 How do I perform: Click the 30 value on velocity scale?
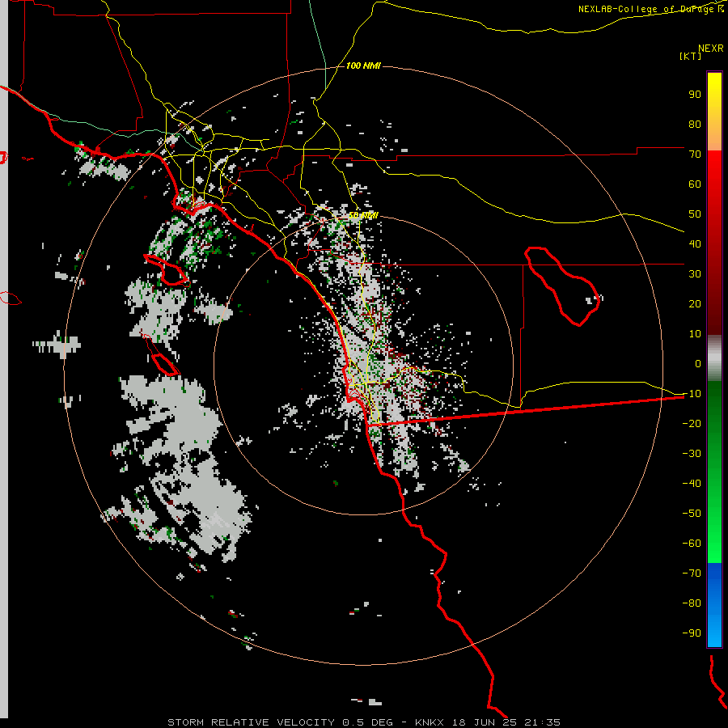695,274
